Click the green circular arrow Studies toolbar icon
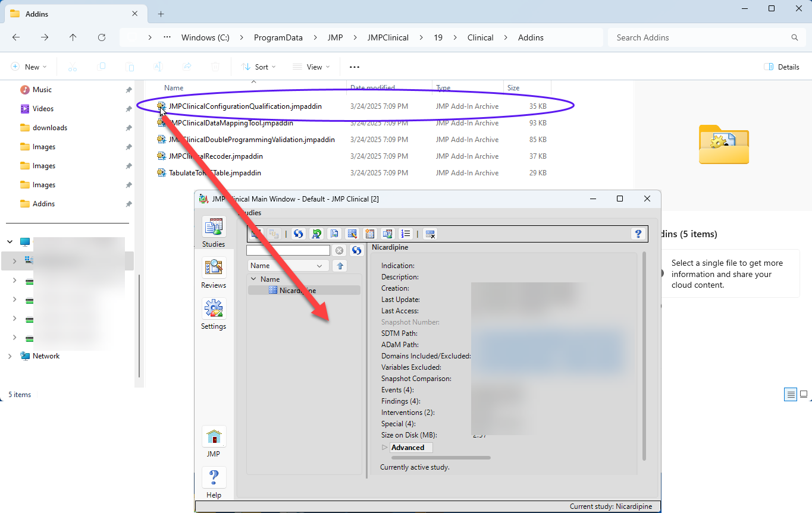Screen dimensions: 812x513 pos(316,234)
